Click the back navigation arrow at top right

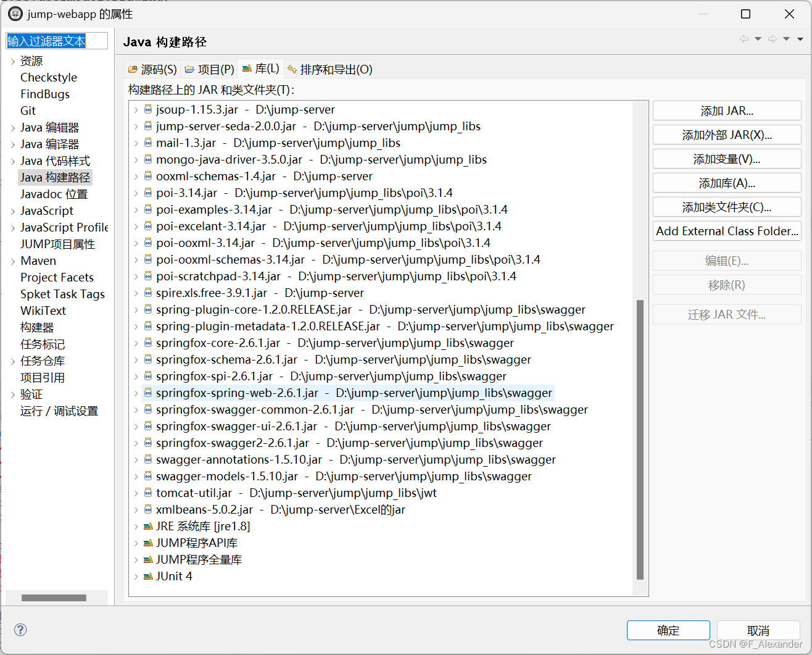(x=745, y=38)
